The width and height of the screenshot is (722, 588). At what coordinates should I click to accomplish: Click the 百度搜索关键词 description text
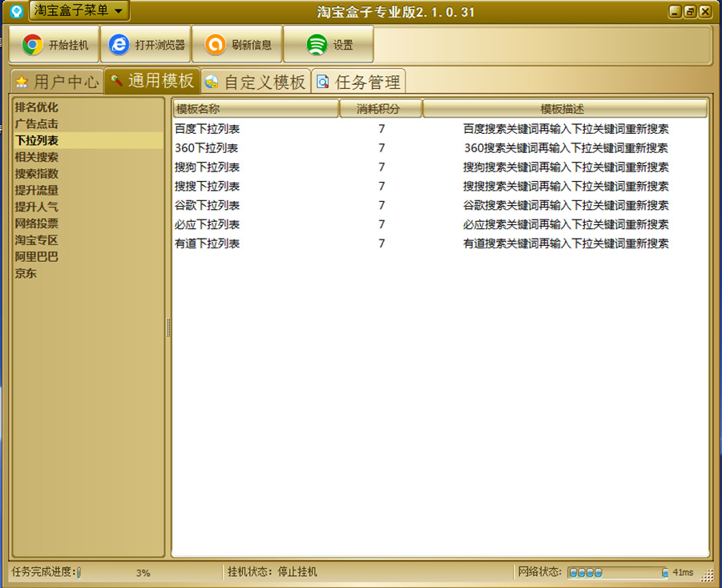pos(566,129)
